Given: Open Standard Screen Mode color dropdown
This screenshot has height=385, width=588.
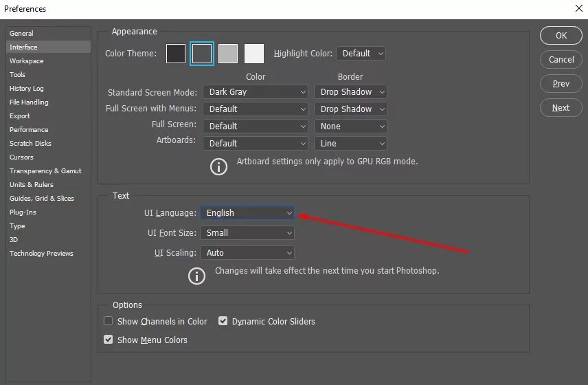Looking at the screenshot, I should (256, 92).
